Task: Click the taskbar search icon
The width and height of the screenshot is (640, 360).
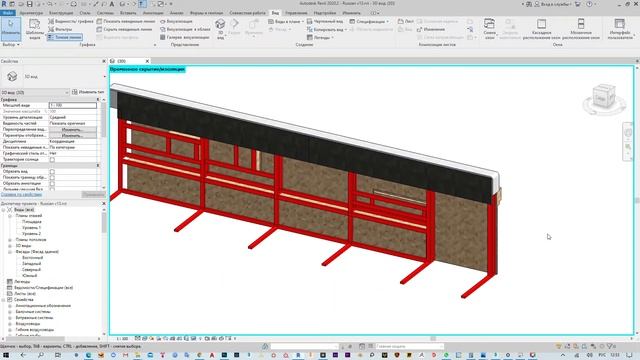Action: [x=41, y=355]
